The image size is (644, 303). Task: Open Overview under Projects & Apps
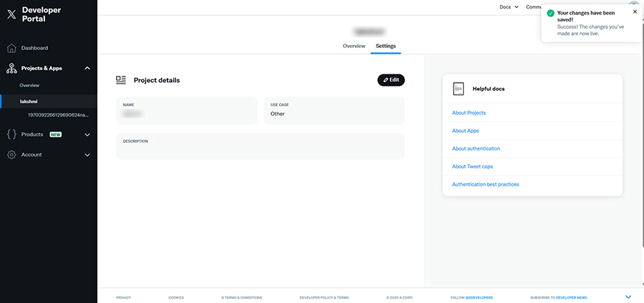click(29, 85)
